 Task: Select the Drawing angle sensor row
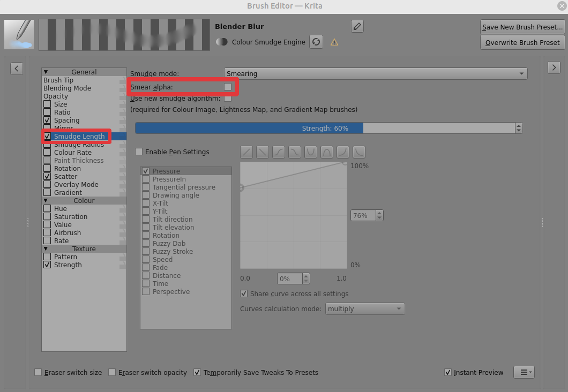click(186, 195)
